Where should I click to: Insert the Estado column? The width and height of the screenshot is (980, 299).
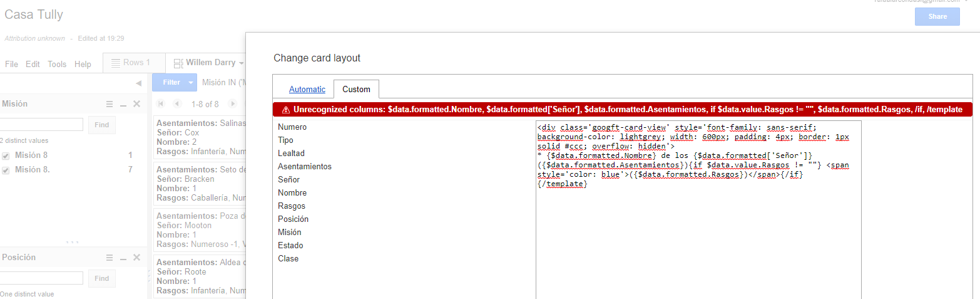click(290, 245)
